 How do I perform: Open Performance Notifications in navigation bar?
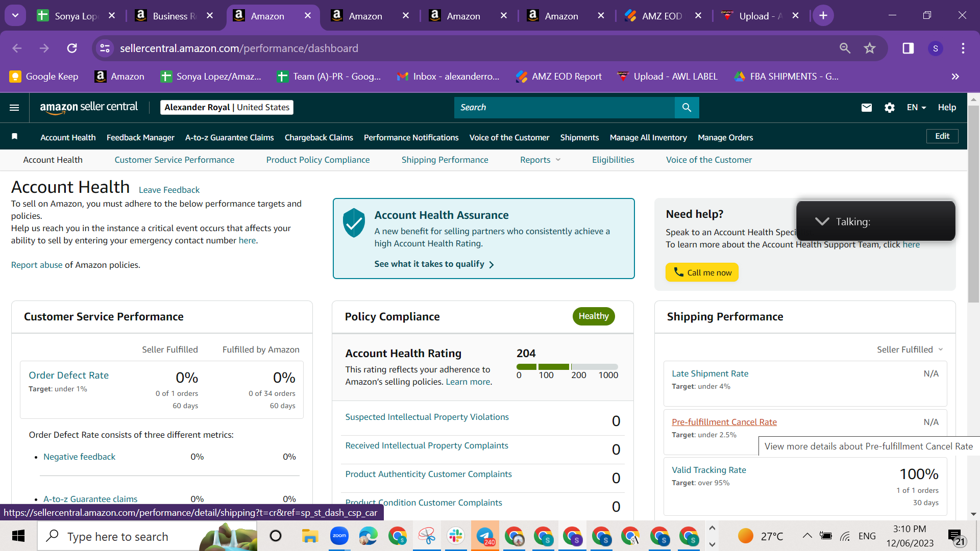point(411,138)
